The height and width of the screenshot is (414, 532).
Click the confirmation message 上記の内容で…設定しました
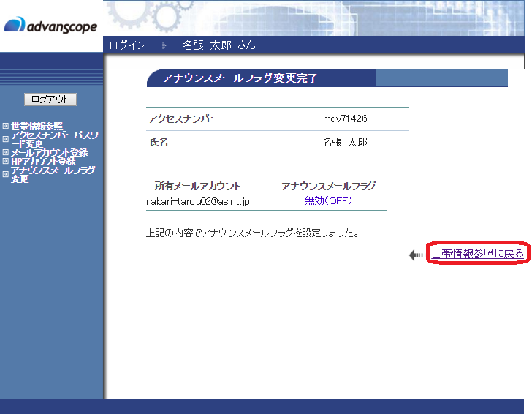coord(252,233)
